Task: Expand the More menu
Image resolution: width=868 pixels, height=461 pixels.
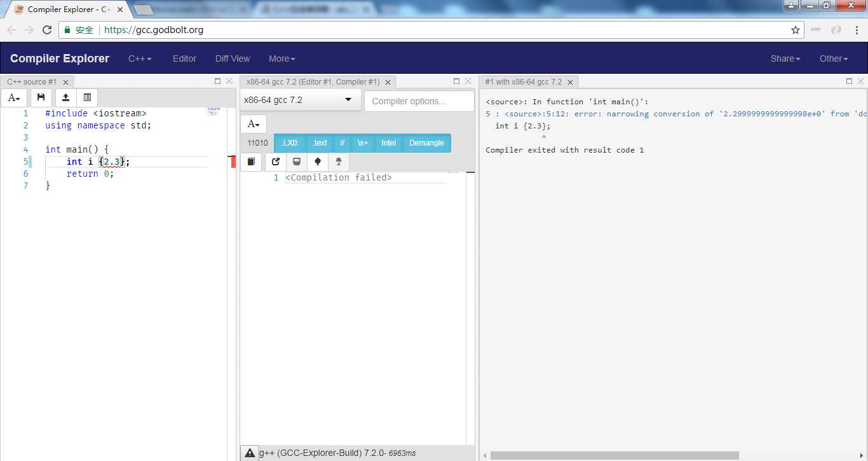Action: click(282, 58)
